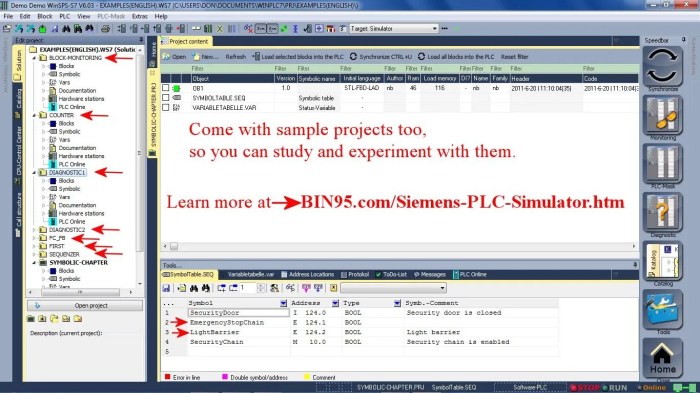Click the yellow X icon in symbol toolbar
700x393 pixels.
pos(333,288)
